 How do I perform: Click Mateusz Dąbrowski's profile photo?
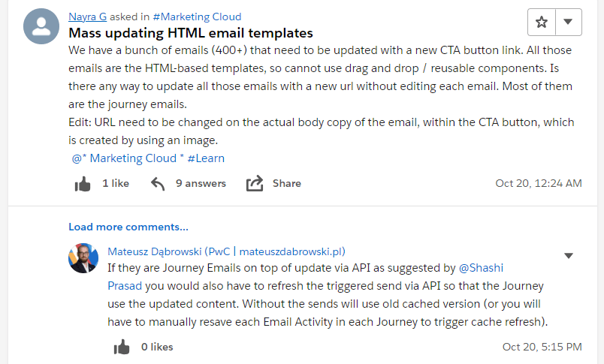click(83, 258)
